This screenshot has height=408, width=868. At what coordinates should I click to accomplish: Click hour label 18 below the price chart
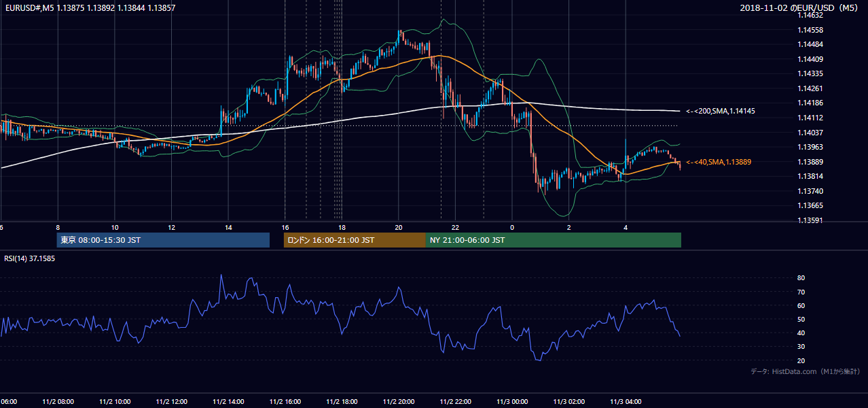pyautogui.click(x=342, y=228)
